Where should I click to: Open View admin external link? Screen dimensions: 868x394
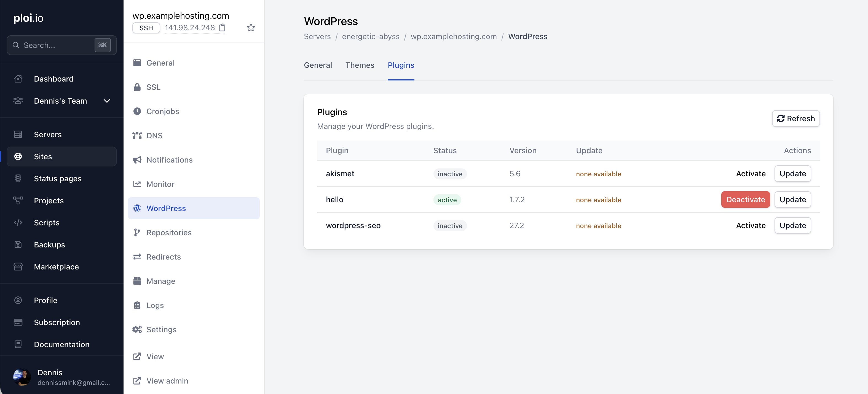pyautogui.click(x=167, y=380)
